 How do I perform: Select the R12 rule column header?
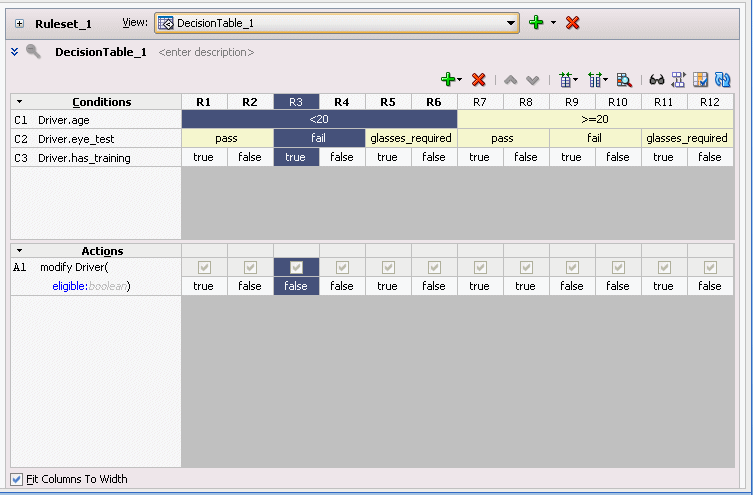click(x=710, y=102)
